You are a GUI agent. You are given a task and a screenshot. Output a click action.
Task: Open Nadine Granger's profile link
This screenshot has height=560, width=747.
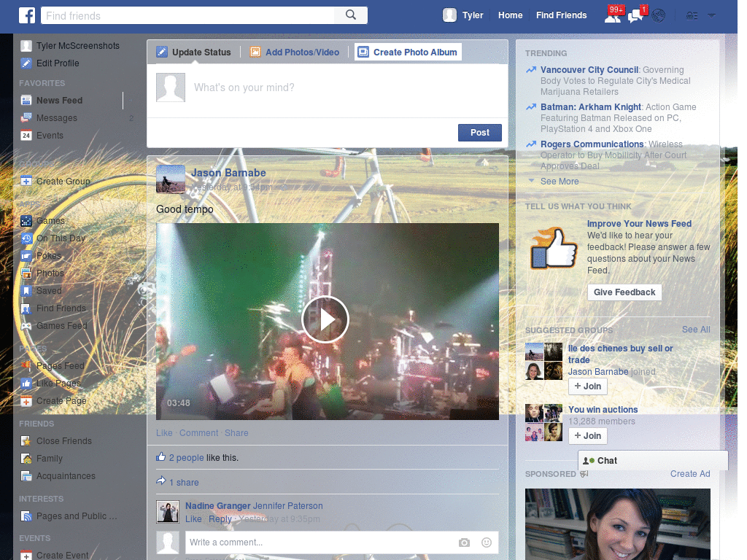point(217,506)
